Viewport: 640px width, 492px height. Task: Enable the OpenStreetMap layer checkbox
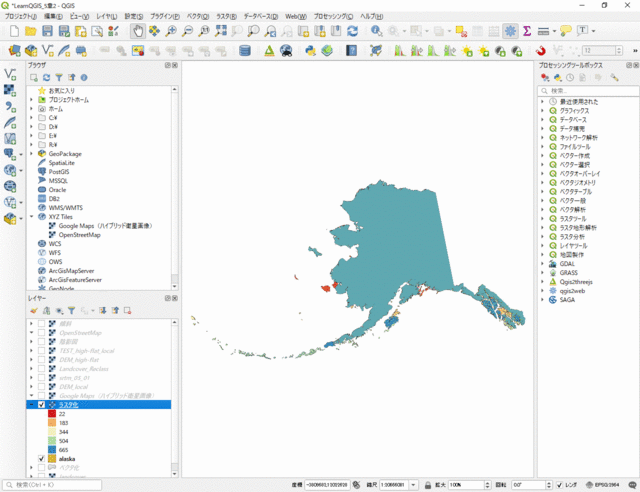[42, 332]
